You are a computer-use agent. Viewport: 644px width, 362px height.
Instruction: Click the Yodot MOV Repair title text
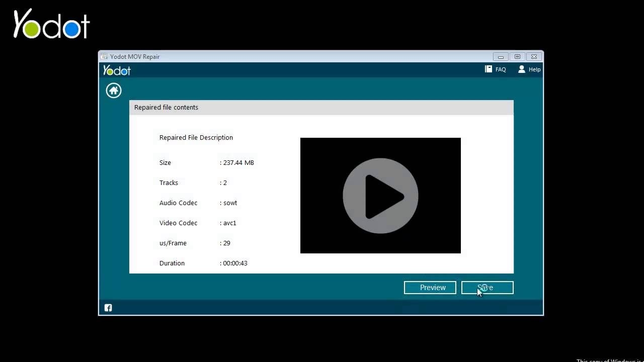click(x=135, y=57)
